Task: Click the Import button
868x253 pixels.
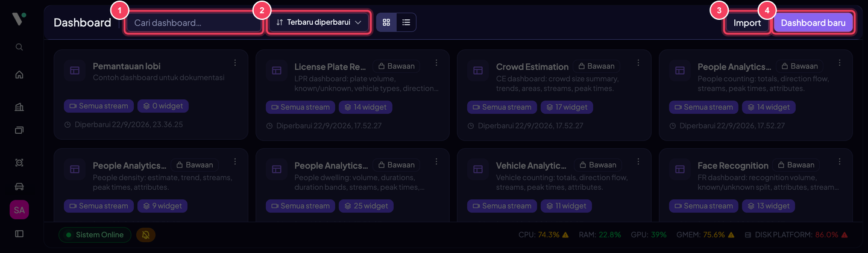Action: tap(747, 23)
